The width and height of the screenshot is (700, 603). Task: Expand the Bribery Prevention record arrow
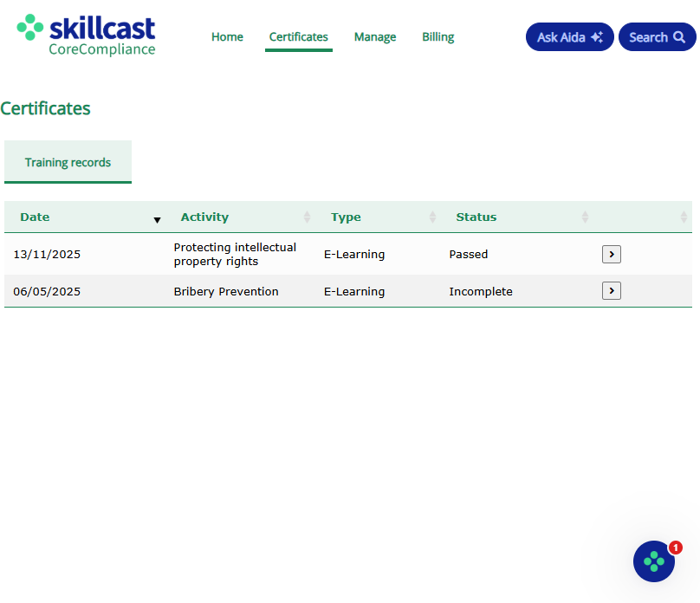(612, 291)
